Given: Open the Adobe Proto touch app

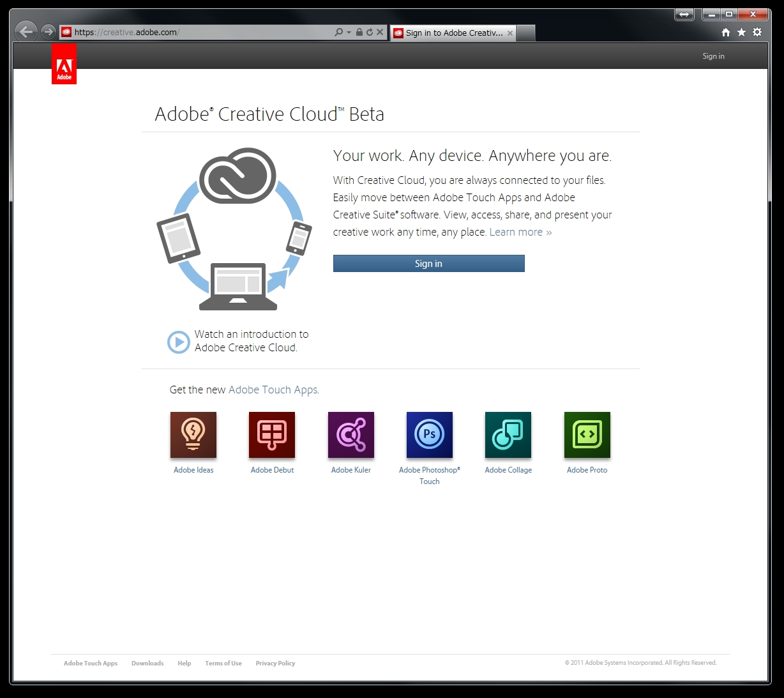Looking at the screenshot, I should pyautogui.click(x=586, y=435).
